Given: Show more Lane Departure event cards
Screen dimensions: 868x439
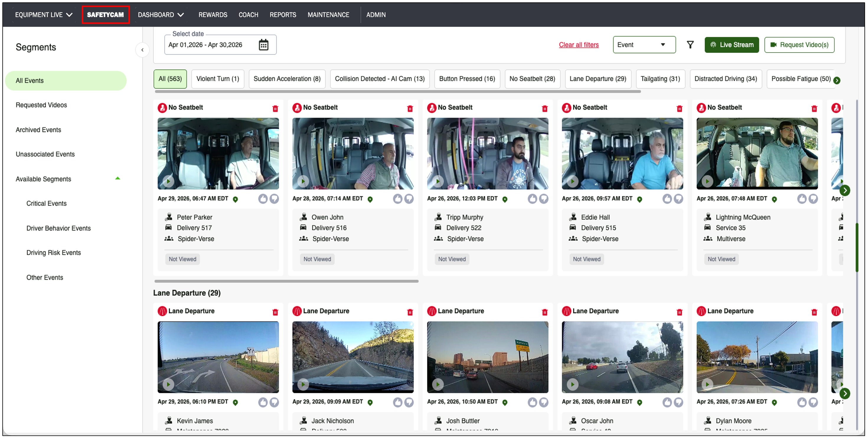Looking at the screenshot, I should 845,394.
